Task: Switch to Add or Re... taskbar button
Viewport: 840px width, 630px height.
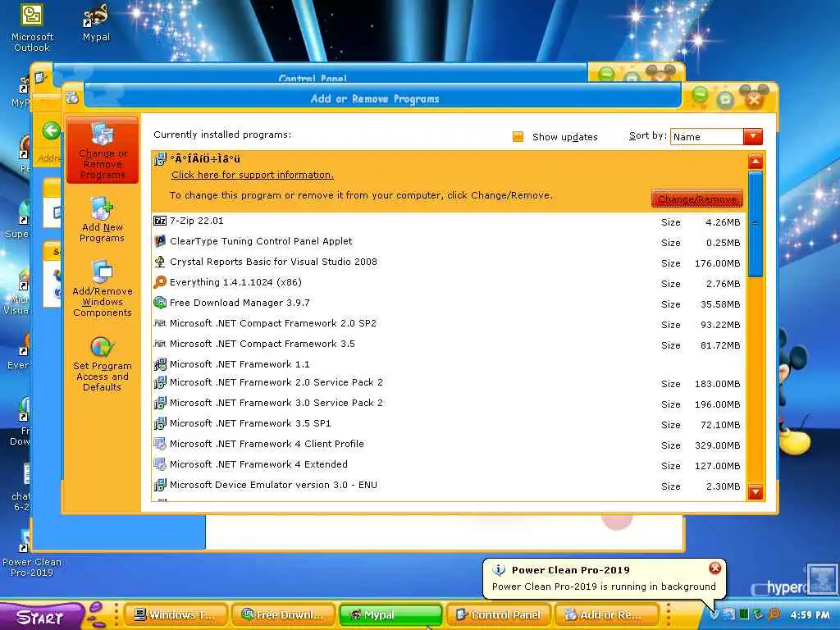Action: coord(605,614)
